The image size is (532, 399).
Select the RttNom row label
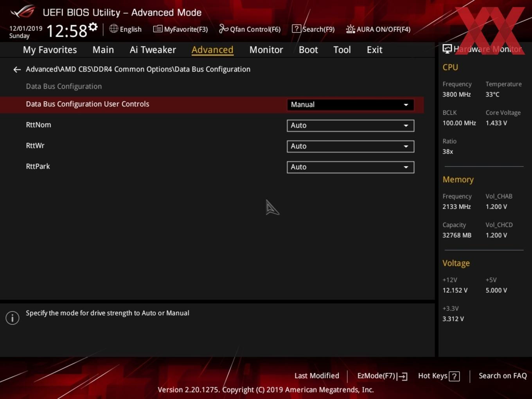[38, 125]
